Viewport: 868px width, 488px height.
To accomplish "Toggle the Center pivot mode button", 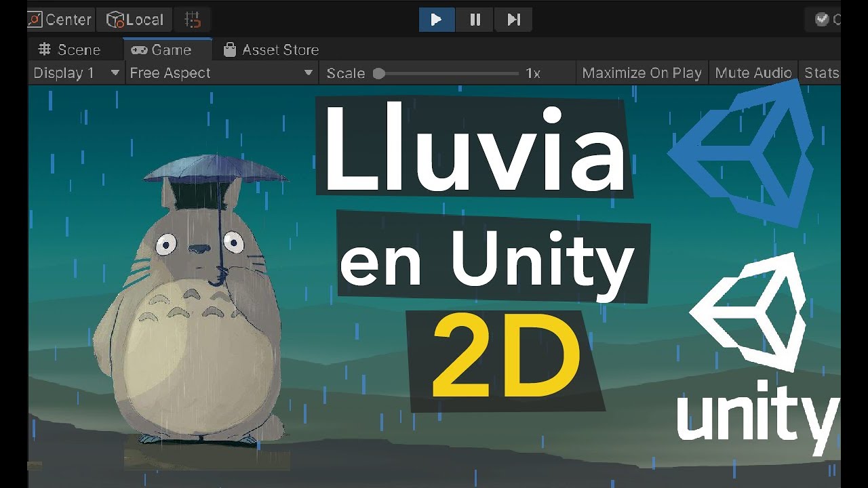I will [61, 20].
